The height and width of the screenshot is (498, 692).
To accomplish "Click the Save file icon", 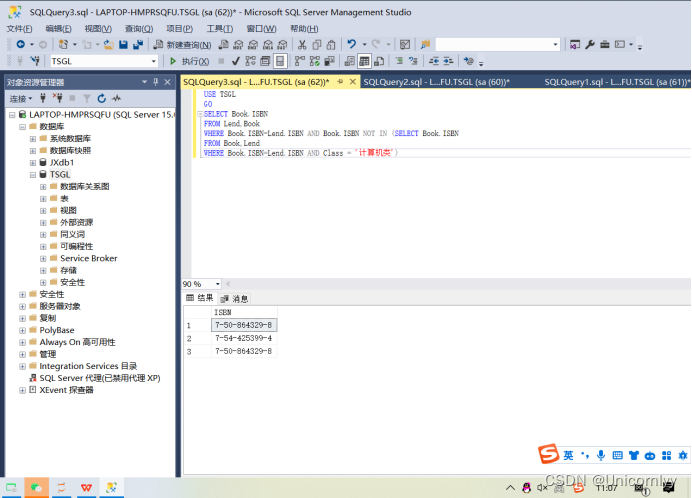I will coord(124,45).
